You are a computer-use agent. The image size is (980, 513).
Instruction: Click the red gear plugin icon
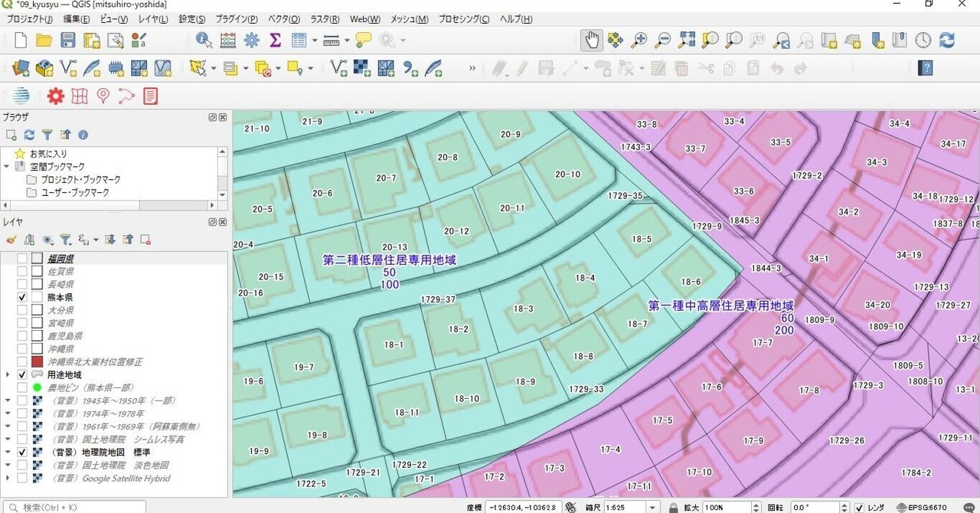click(x=55, y=96)
